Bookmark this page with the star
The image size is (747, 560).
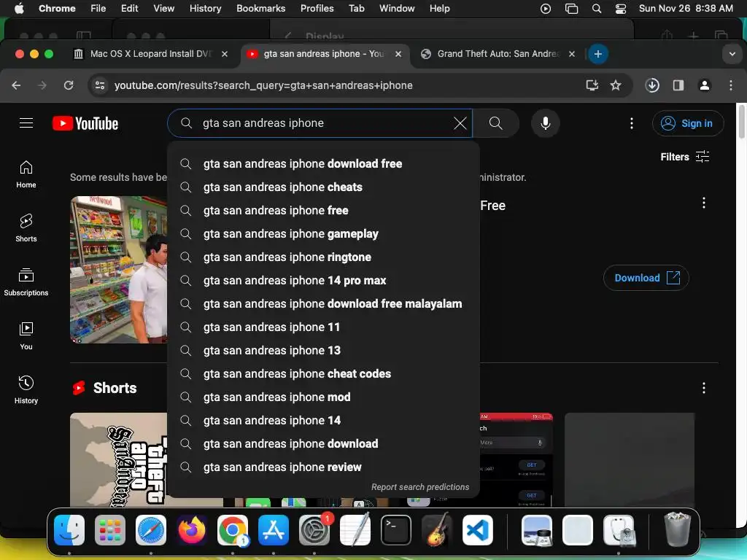click(616, 85)
